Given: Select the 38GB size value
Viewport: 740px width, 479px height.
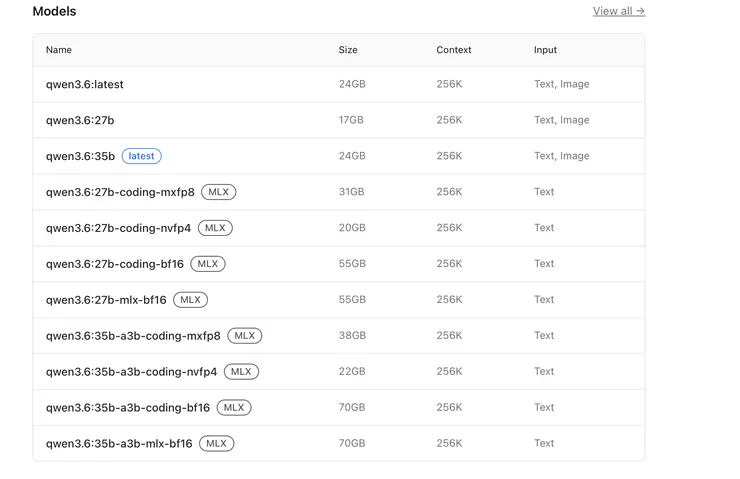Looking at the screenshot, I should [x=352, y=335].
